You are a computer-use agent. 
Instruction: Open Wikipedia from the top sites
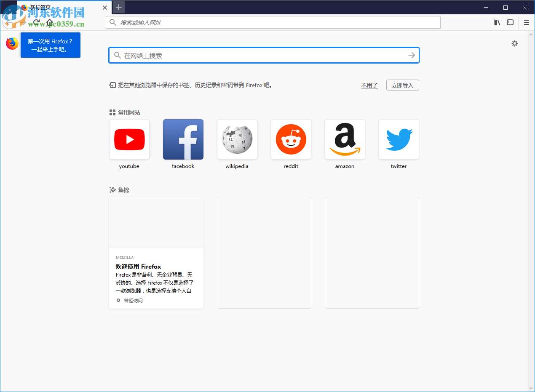click(x=237, y=139)
